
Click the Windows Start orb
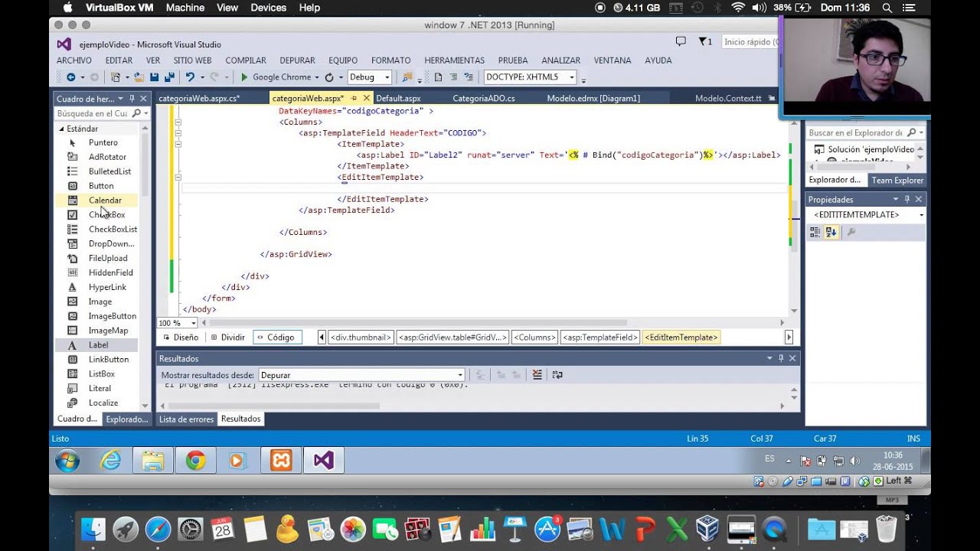(67, 461)
